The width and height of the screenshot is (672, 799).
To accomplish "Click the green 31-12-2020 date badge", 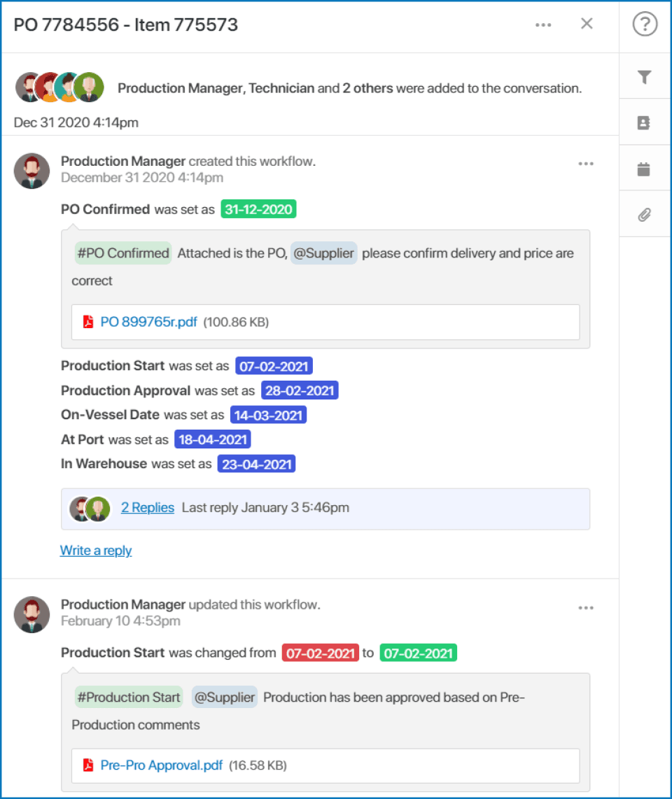I will [x=258, y=209].
